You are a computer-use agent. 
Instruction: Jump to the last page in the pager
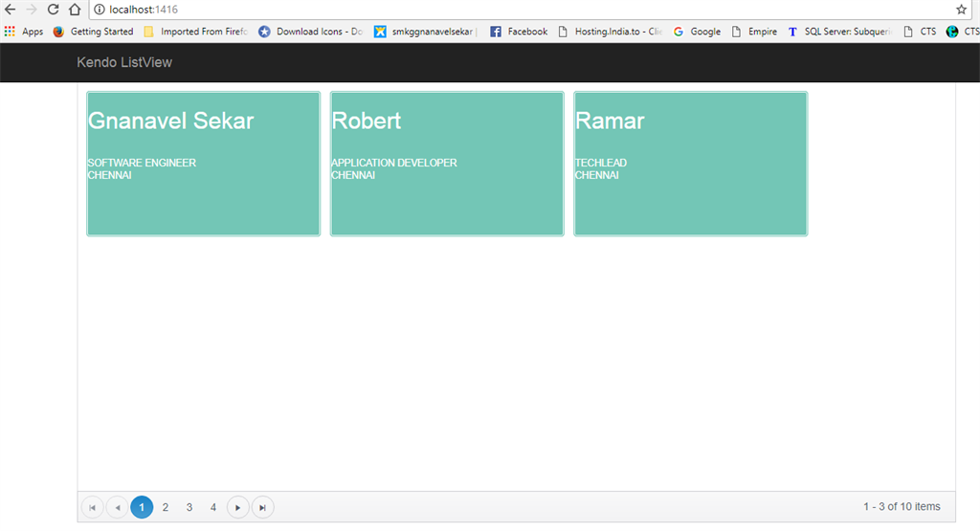(x=262, y=507)
